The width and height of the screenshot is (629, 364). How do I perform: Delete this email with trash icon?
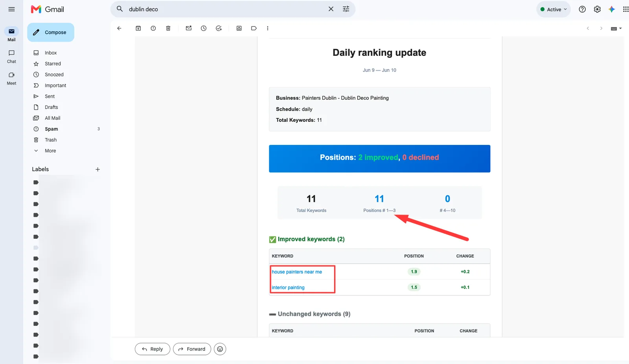click(x=168, y=28)
